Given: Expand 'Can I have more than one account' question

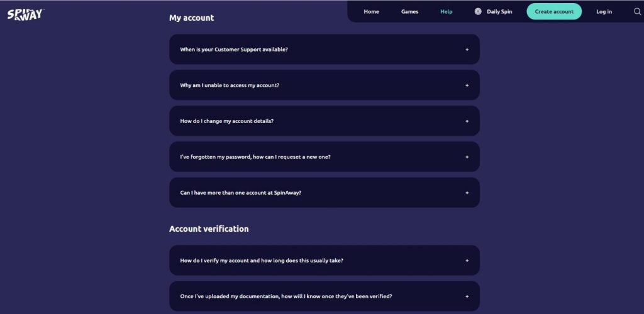Looking at the screenshot, I should pos(325,193).
